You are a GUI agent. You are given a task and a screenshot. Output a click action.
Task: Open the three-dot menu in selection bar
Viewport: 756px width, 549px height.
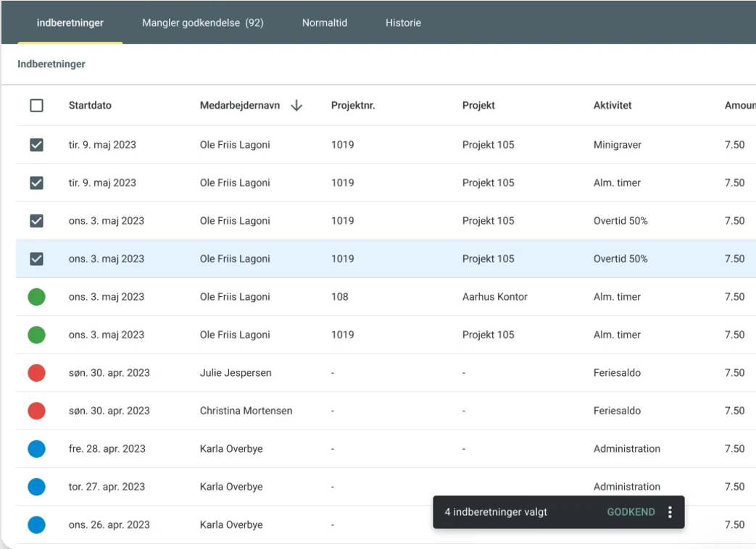[x=670, y=512]
